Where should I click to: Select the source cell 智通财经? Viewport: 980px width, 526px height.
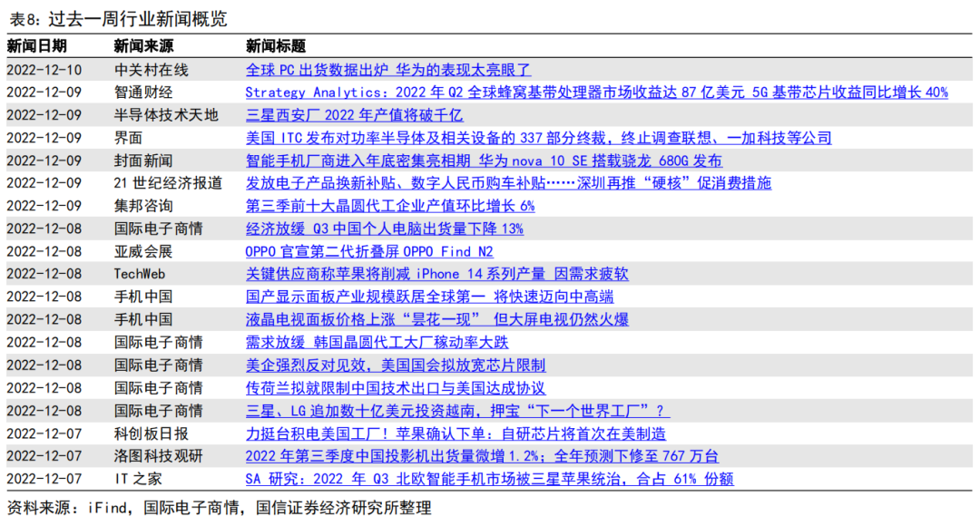click(143, 93)
